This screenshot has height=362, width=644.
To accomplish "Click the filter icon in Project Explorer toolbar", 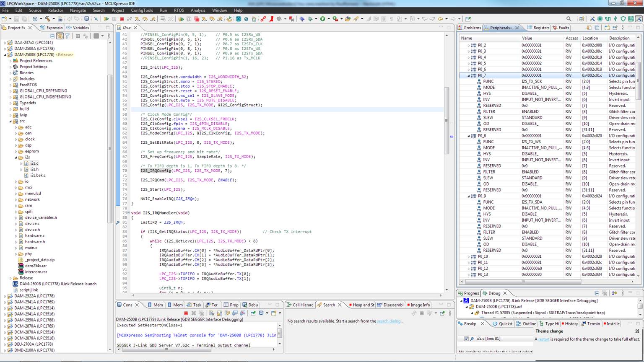I will click(67, 36).
